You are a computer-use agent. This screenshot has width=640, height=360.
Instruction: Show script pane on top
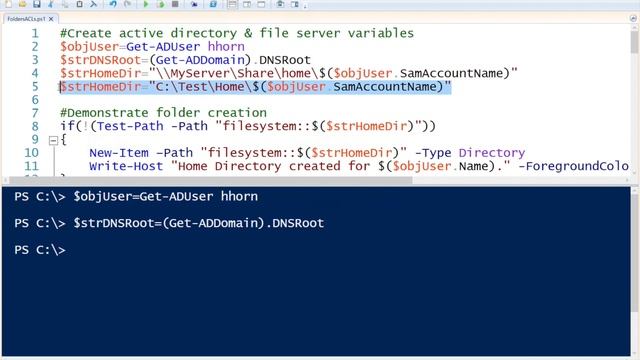232,4
